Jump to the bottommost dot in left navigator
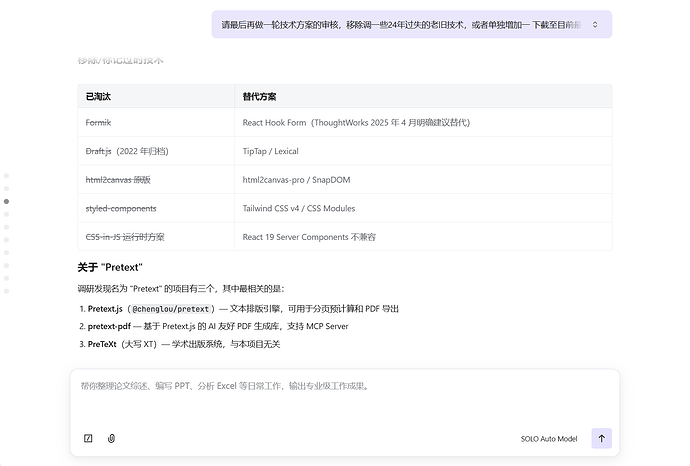The width and height of the screenshot is (690, 466). pos(6,291)
